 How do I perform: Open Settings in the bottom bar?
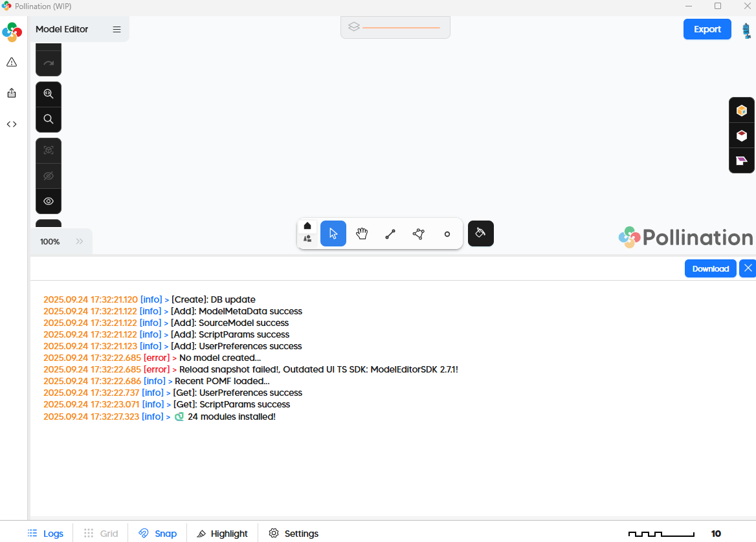[x=294, y=534]
